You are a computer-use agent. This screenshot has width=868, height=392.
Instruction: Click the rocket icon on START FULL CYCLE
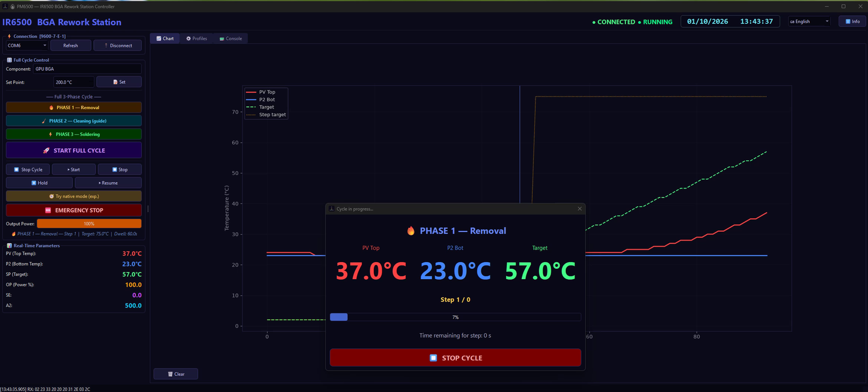[46, 150]
